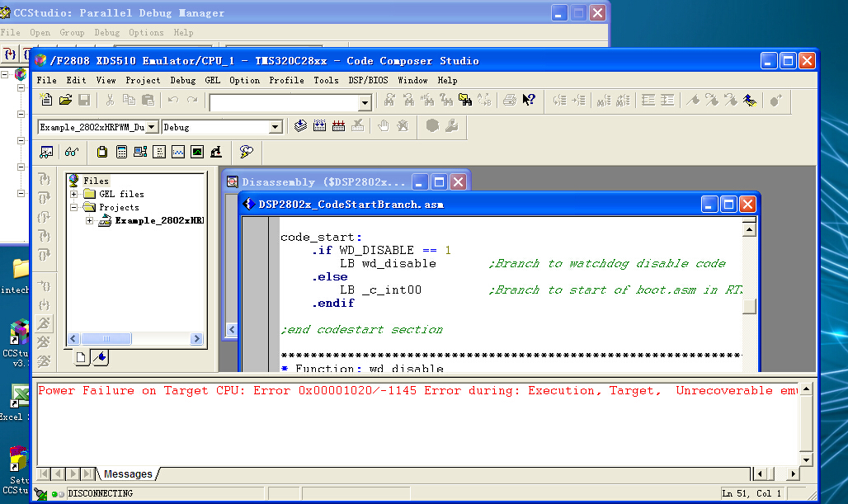Screen dimensions: 848x504
Task: Collapse the Projects folder
Action: click(74, 207)
